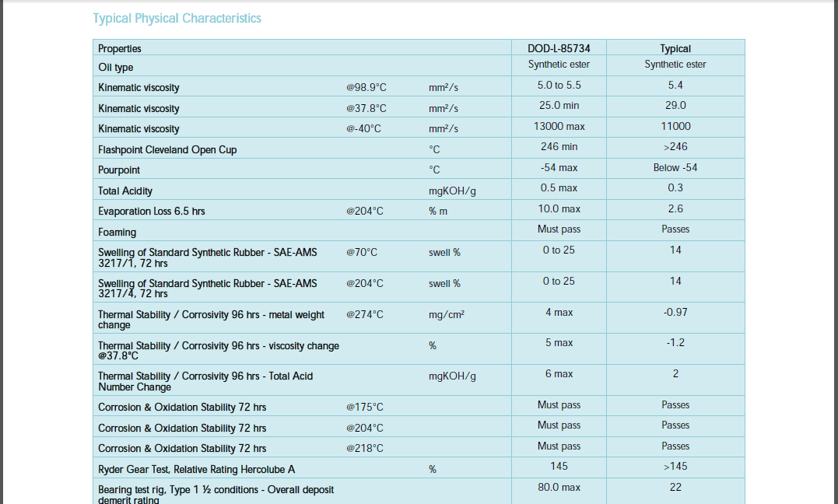
Task: Click the typical evaporation value '2.6'
Action: pos(675,209)
